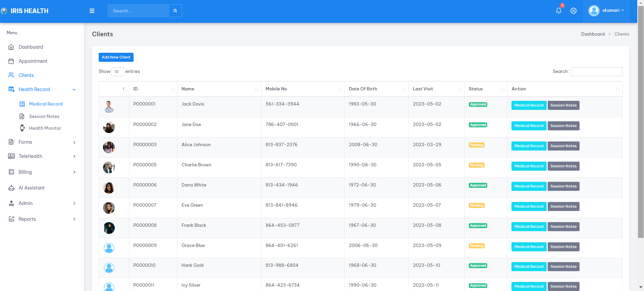
Task: Open Medical Record for Jack Davis
Action: [x=529, y=106]
